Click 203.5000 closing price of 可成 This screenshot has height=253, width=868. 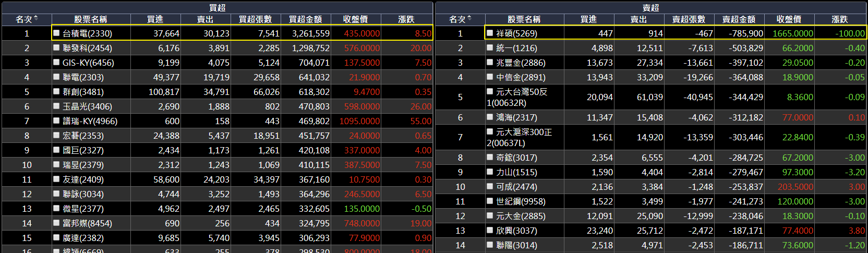pos(795,187)
